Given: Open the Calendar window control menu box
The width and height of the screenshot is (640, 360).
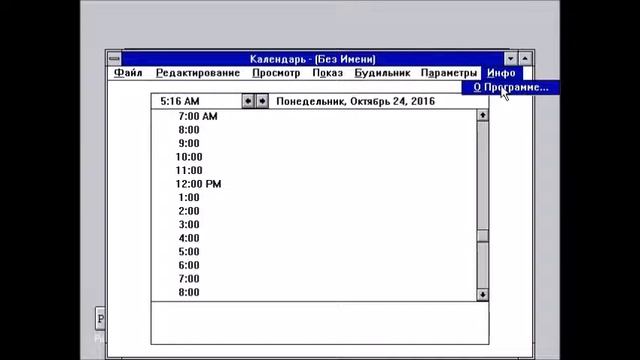Looking at the screenshot, I should pyautogui.click(x=115, y=59).
